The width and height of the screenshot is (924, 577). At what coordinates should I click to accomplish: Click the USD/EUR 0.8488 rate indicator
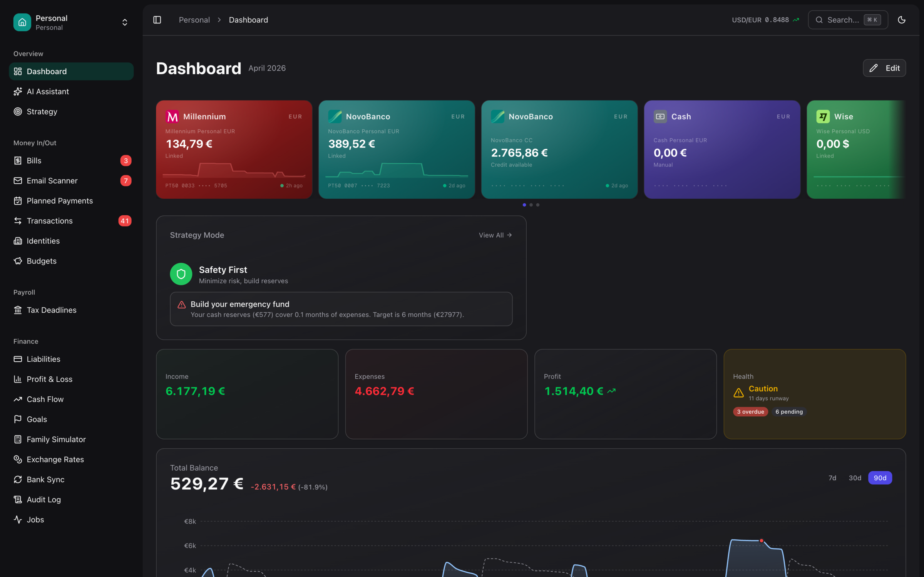coord(764,20)
